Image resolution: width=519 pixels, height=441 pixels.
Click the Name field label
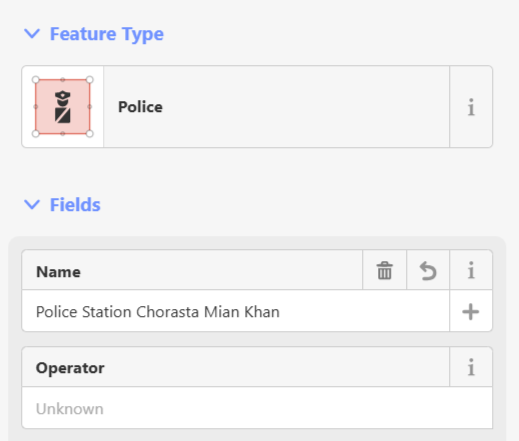point(58,272)
